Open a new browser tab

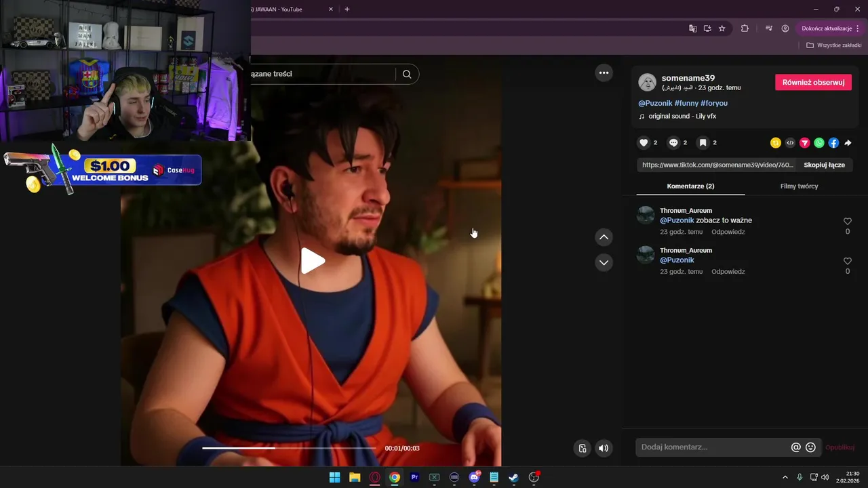click(347, 9)
